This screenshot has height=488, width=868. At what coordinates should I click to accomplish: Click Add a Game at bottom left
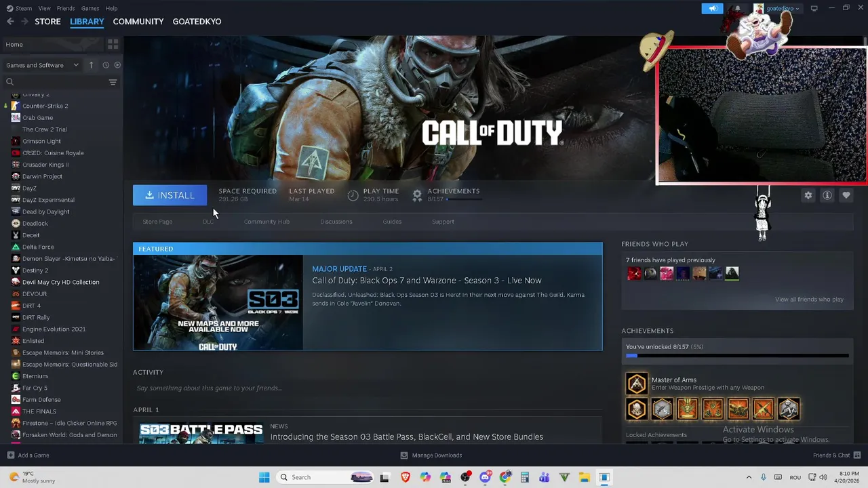point(28,455)
